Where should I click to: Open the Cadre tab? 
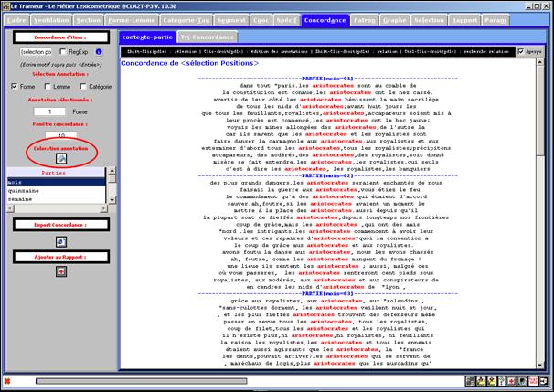16,20
